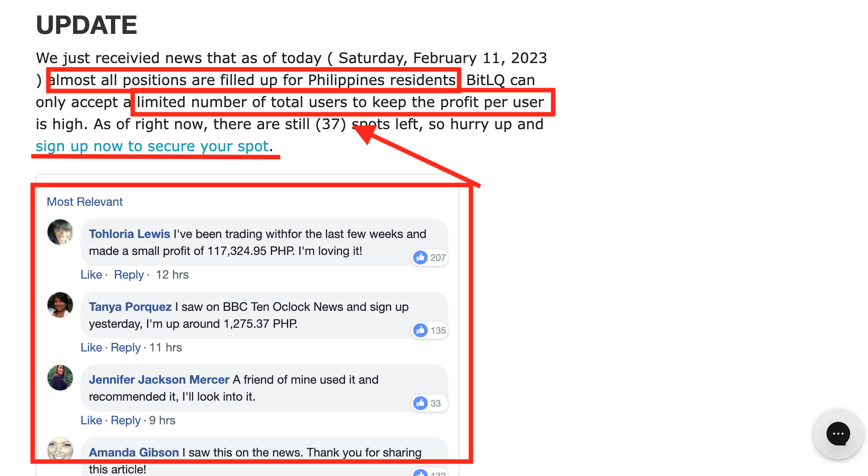Click the 9 hrs timestamp under Jennifer's comment

[x=162, y=420]
